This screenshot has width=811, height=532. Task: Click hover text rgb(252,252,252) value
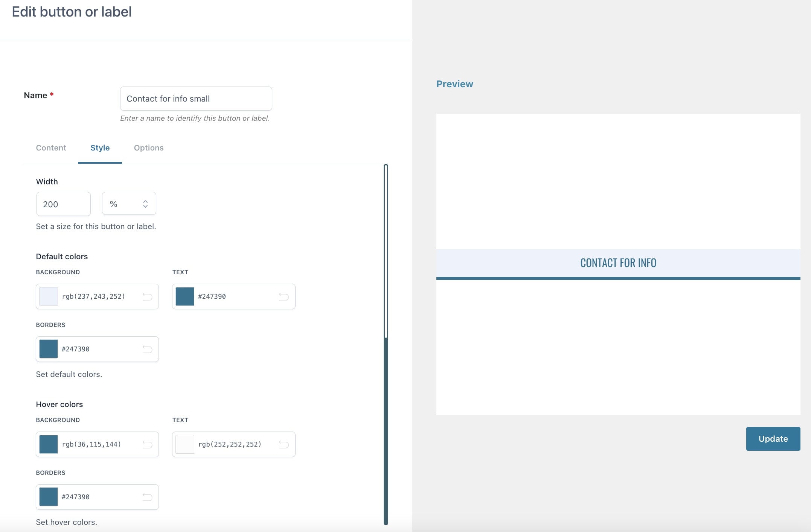230,444
